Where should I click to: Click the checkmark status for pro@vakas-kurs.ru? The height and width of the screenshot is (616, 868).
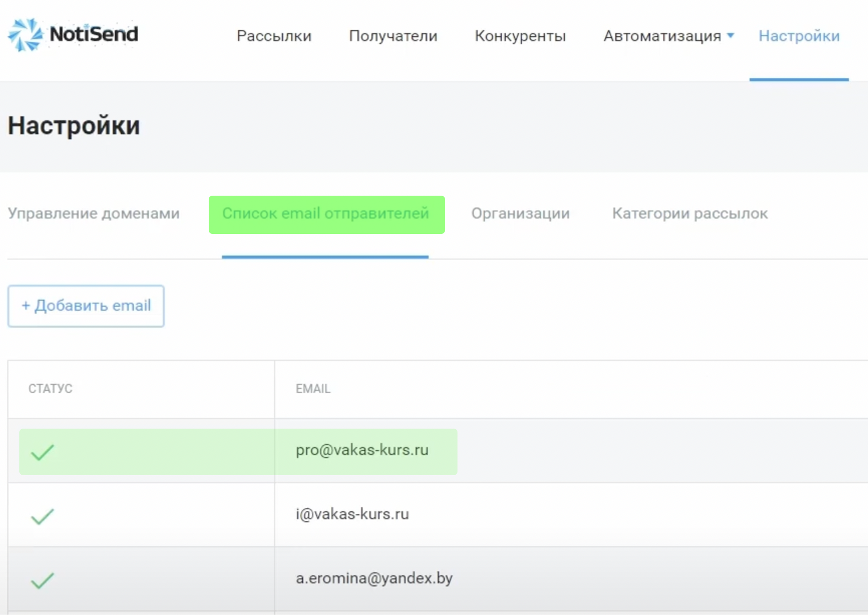point(42,452)
